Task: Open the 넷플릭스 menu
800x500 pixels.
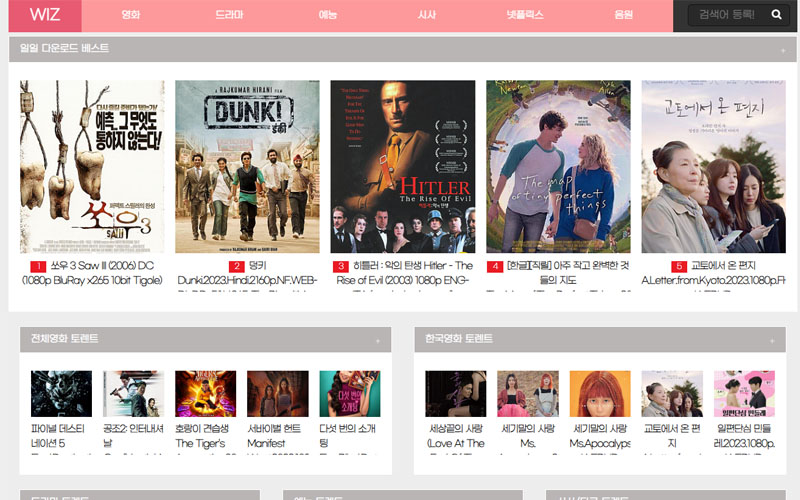Action: click(525, 15)
